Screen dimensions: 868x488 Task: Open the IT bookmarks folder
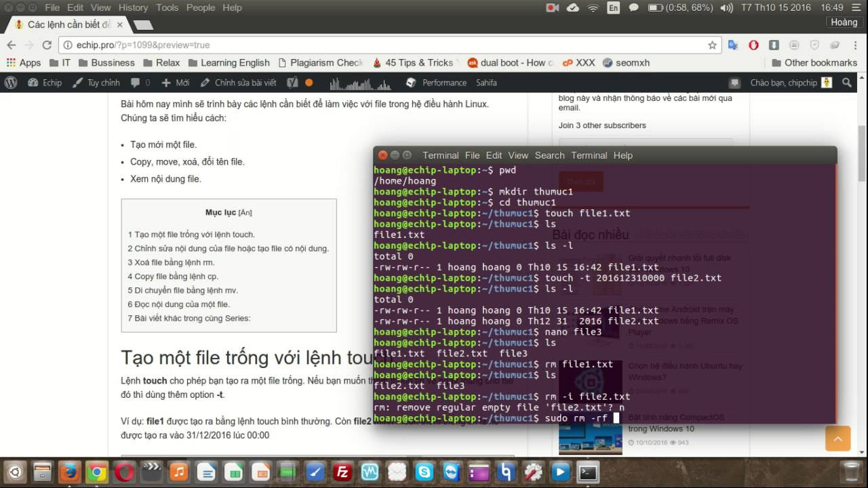pos(59,62)
